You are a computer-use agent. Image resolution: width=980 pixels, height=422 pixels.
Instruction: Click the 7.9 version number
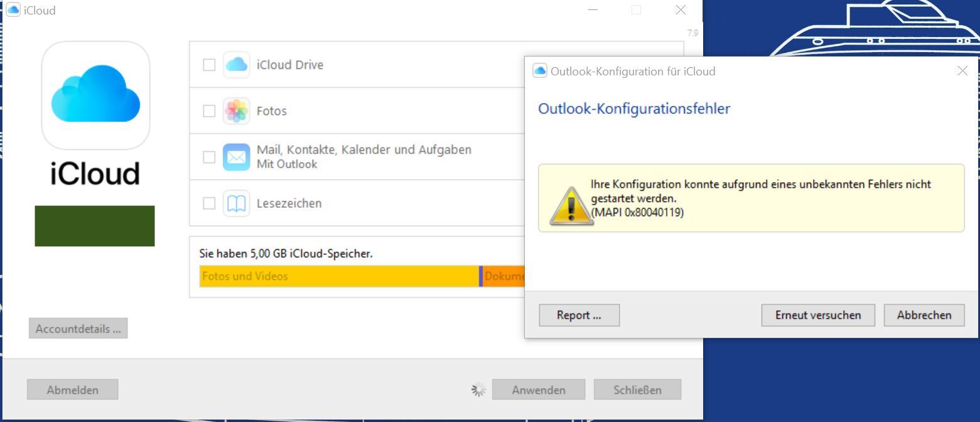coord(692,33)
